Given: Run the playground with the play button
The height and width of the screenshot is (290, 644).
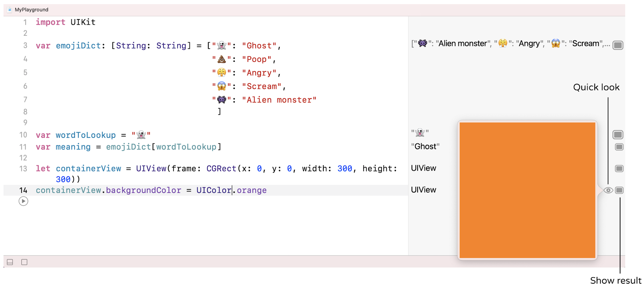Looking at the screenshot, I should point(23,201).
